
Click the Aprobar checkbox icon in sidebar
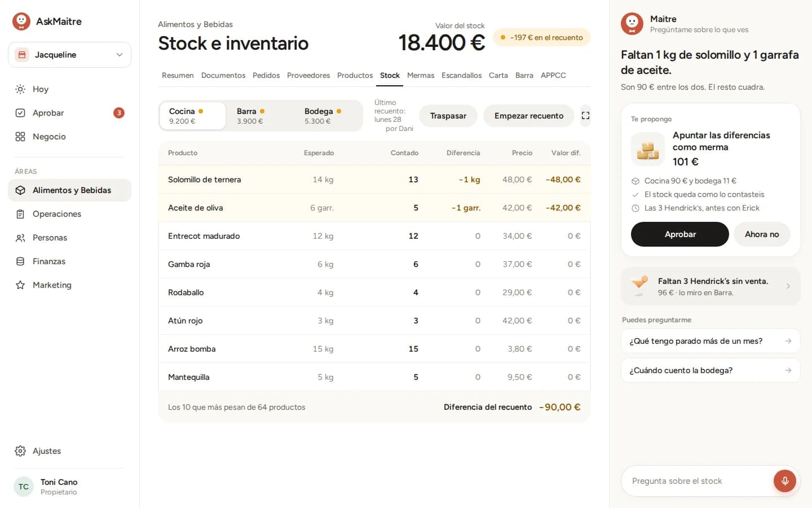(20, 113)
